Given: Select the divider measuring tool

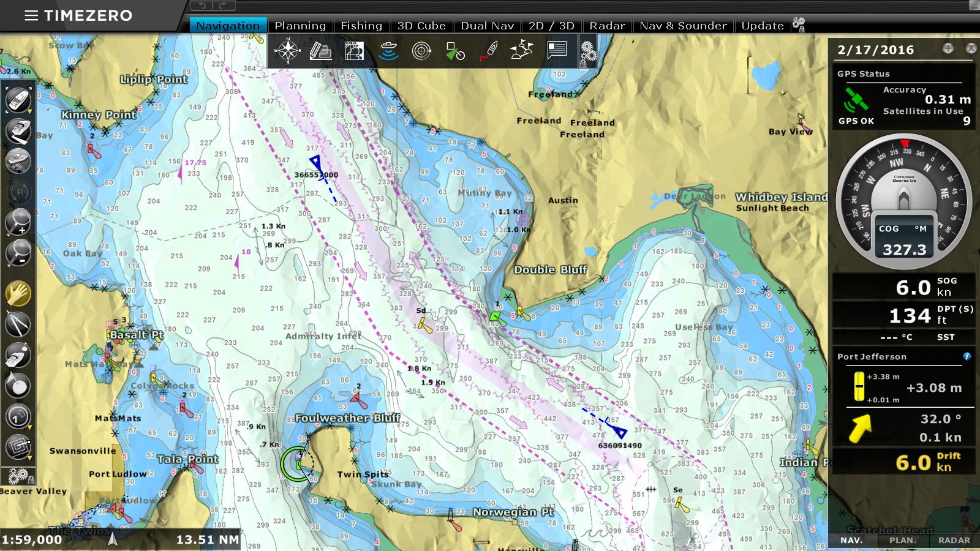Looking at the screenshot, I should click(x=18, y=324).
